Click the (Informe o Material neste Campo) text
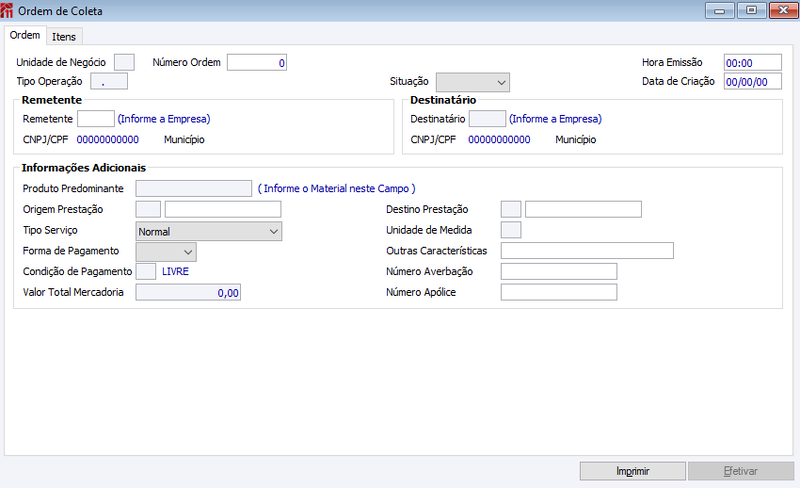This screenshot has height=488, width=800. (336, 188)
